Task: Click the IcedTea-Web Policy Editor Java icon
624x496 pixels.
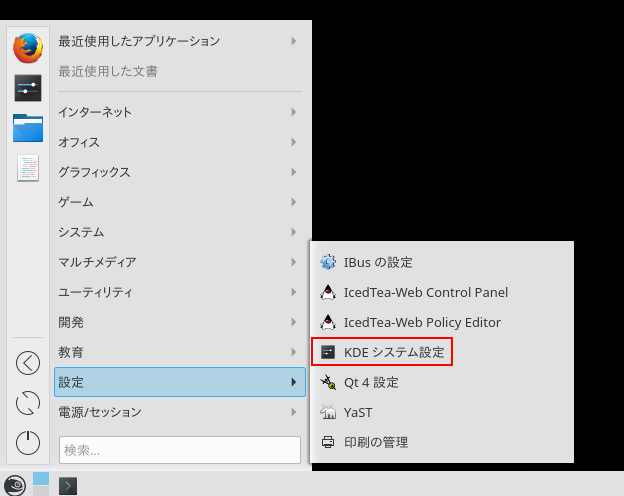Action: tap(328, 322)
